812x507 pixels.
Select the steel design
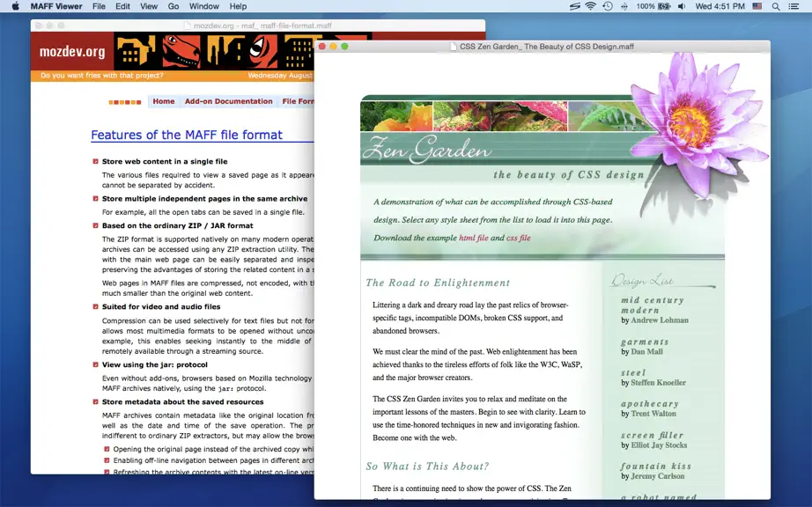pyautogui.click(x=633, y=373)
